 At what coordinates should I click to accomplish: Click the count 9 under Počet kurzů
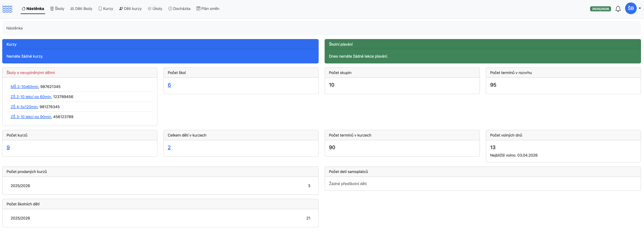tap(8, 147)
